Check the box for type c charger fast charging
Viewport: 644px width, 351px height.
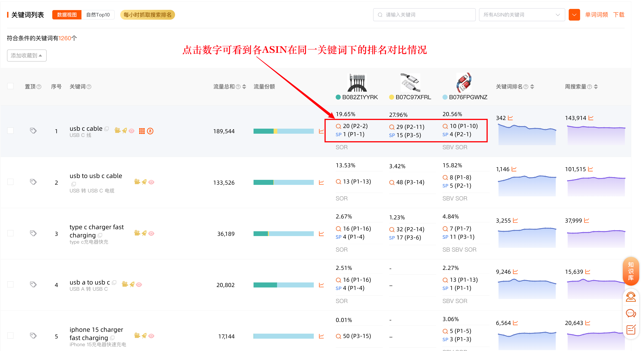[10, 233]
